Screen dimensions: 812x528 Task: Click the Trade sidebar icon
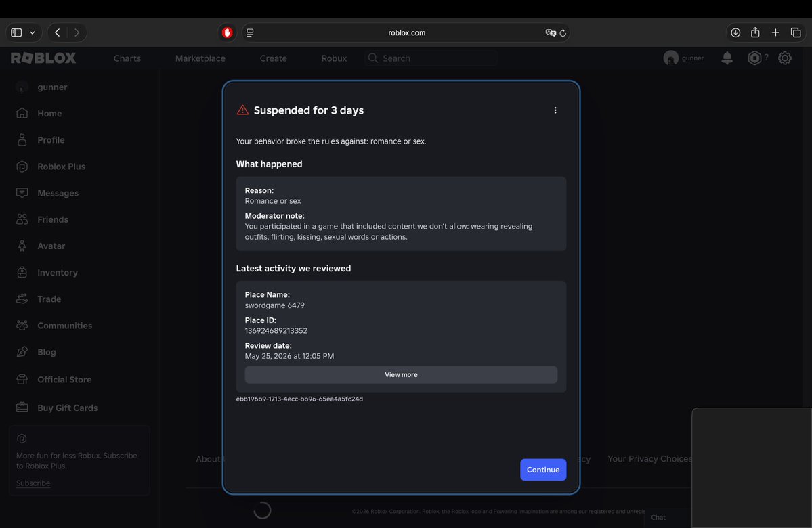coord(22,299)
